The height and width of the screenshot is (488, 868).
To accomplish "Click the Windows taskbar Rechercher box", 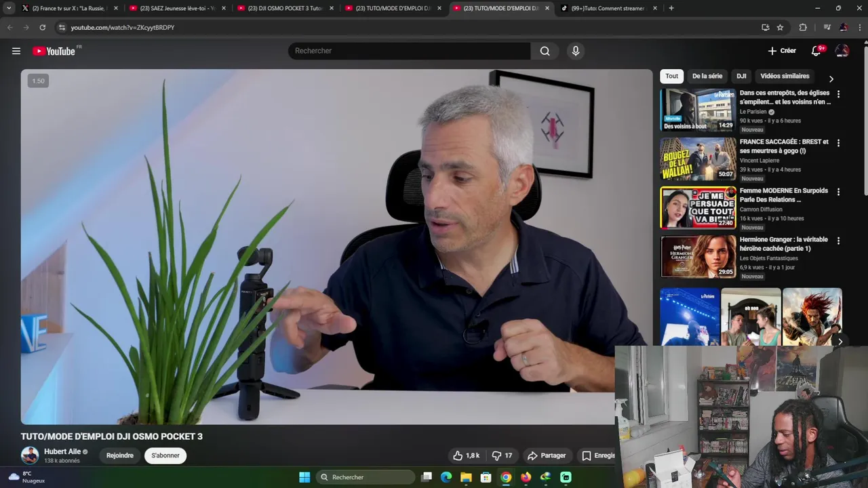I will (x=366, y=477).
